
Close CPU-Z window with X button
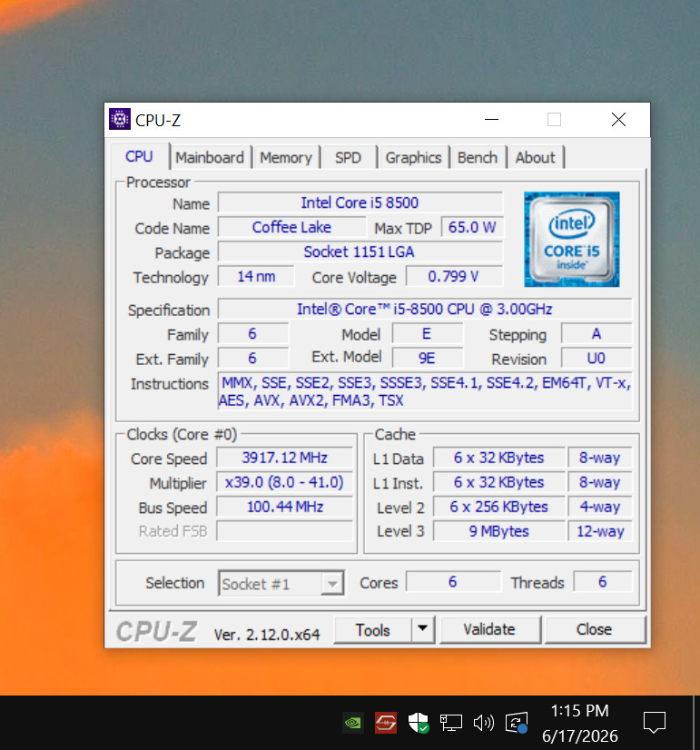click(x=618, y=119)
